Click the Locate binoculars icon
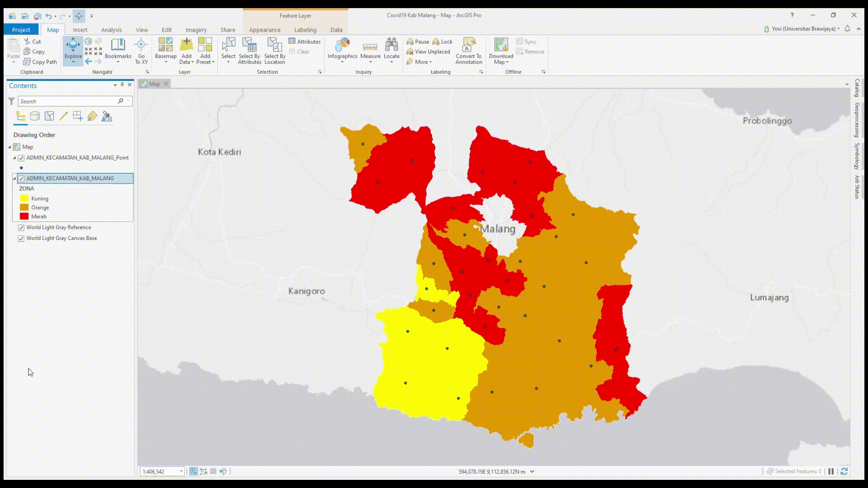The image size is (868, 488). click(391, 45)
